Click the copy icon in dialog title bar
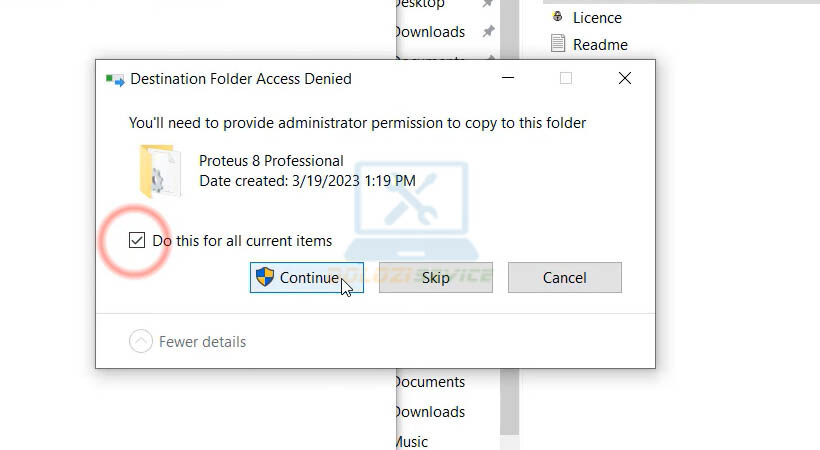The width and height of the screenshot is (820, 450). click(115, 78)
